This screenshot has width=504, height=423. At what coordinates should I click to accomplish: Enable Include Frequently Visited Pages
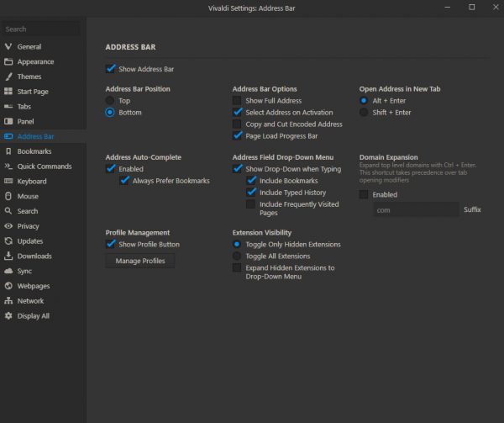coord(250,204)
